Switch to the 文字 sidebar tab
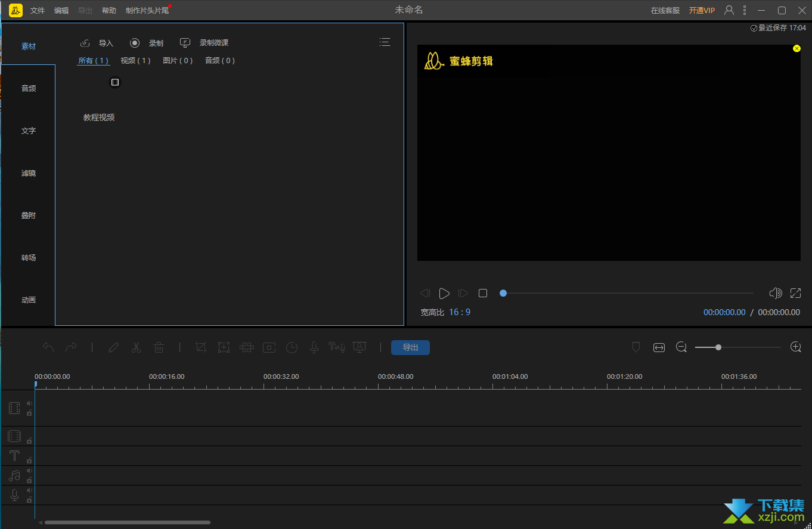This screenshot has height=529, width=812. (29, 130)
